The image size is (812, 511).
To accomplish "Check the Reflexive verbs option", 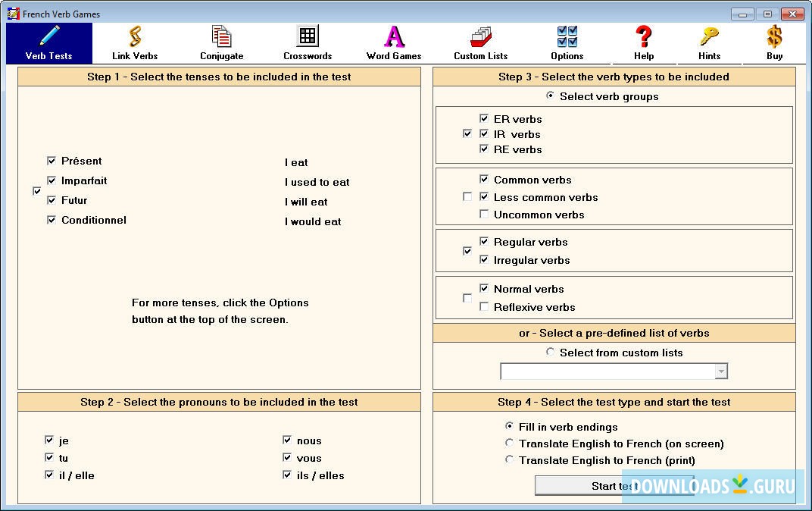I will click(485, 307).
